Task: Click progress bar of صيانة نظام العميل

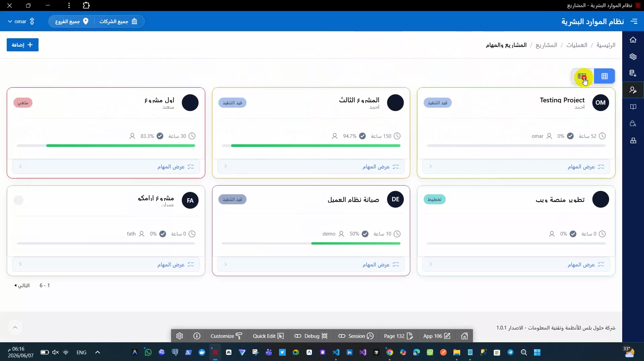Action: pyautogui.click(x=311, y=243)
